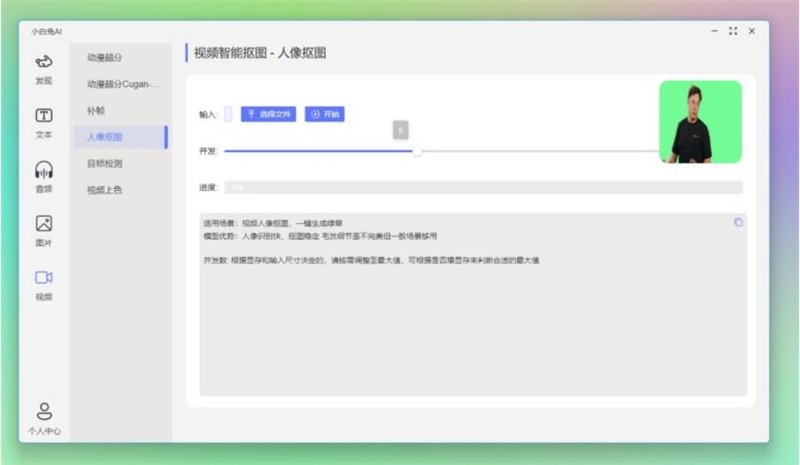Open the 音频 (Audio) headphones section
The width and height of the screenshot is (800, 465).
[x=44, y=177]
